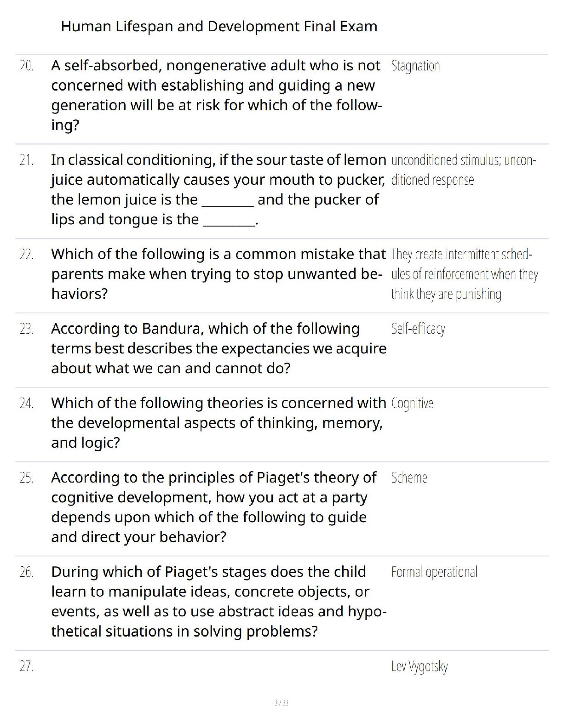Viewport: 563px width, 728px height.
Task: Select the 'Self-efficacy' answer text
Action: tap(418, 329)
